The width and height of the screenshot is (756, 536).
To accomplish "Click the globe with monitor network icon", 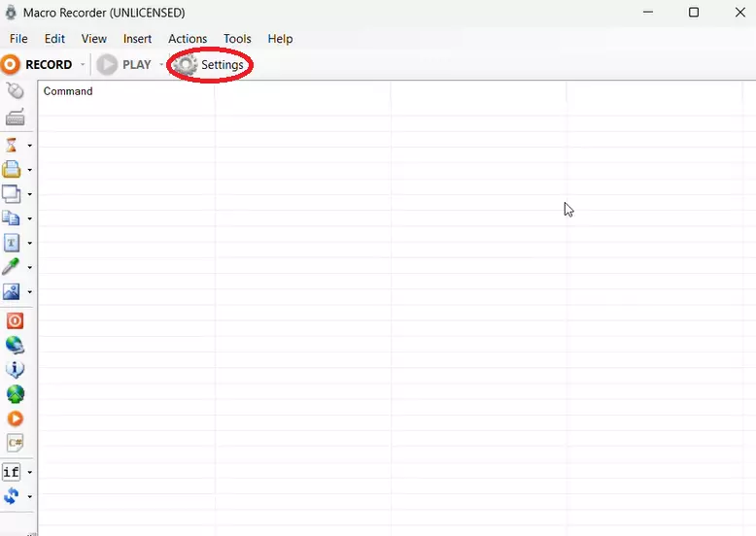I will pyautogui.click(x=15, y=346).
